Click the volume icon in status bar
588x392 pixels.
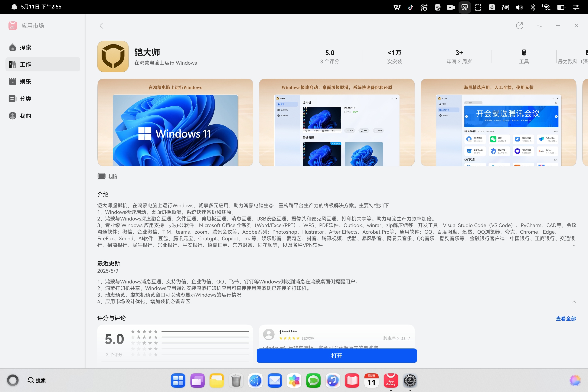tap(519, 7)
